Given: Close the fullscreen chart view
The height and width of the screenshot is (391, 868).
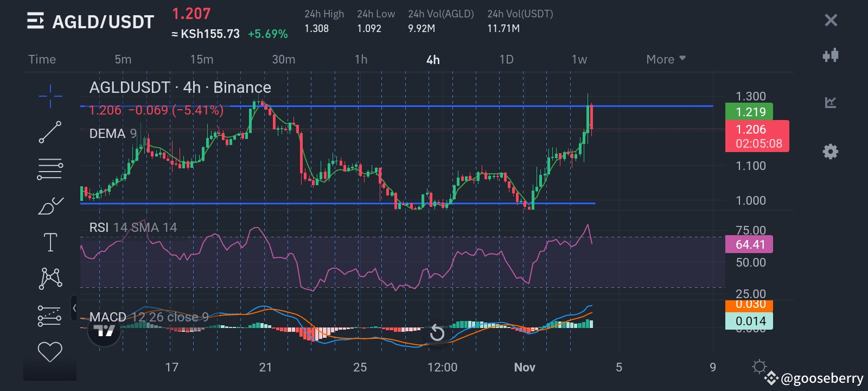Looking at the screenshot, I should pos(831,21).
